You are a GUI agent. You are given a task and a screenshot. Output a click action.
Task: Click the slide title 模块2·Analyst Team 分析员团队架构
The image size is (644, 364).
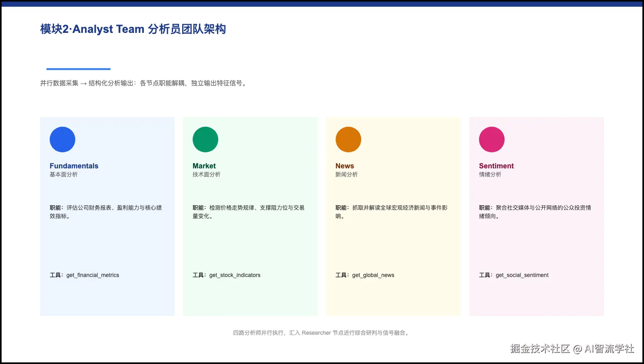pyautogui.click(x=133, y=29)
